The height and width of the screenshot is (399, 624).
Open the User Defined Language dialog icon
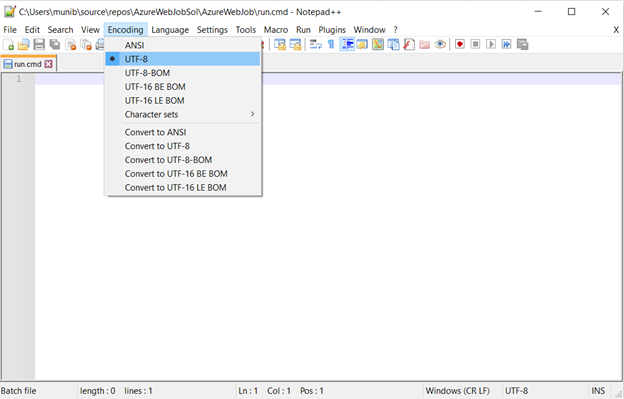(362, 45)
